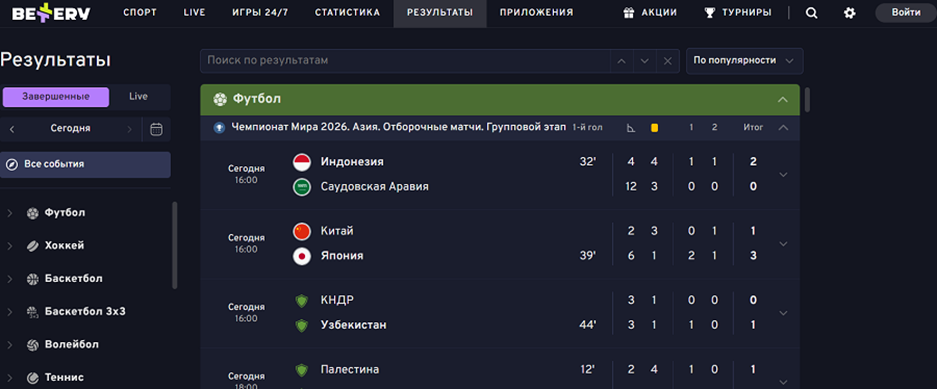Collapse the Футбол section
The height and width of the screenshot is (389, 937).
pyautogui.click(x=783, y=100)
